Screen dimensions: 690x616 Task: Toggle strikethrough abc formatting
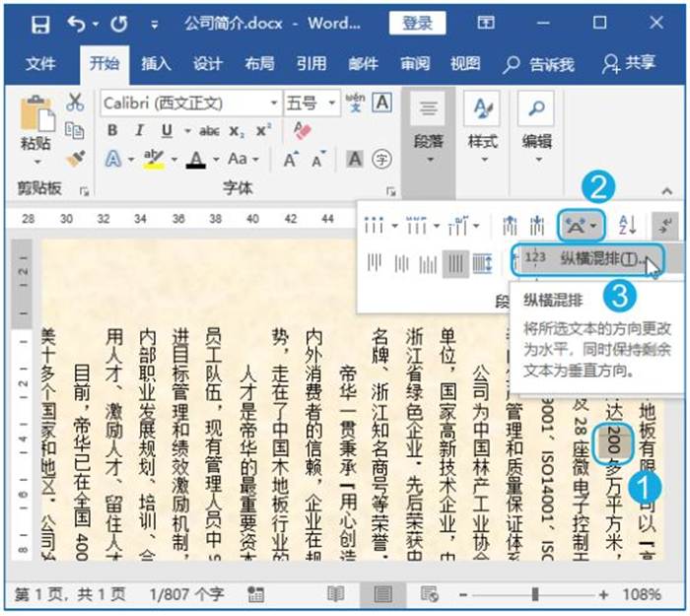(x=209, y=131)
